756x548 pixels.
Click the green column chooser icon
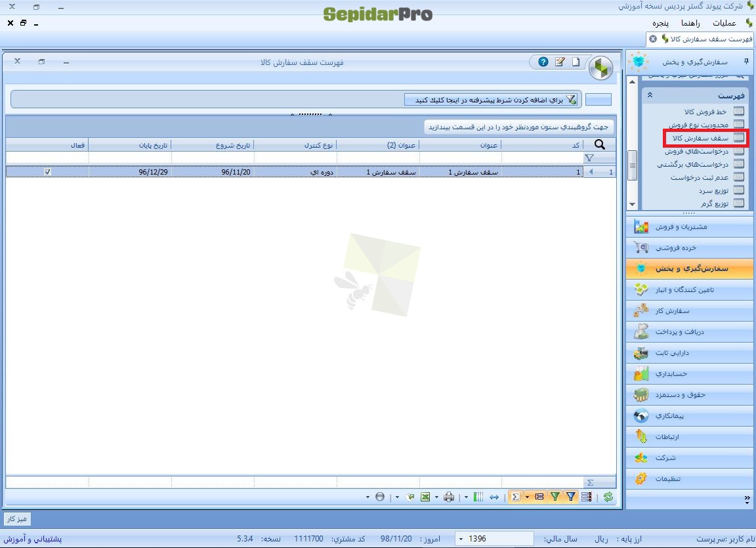(x=478, y=497)
